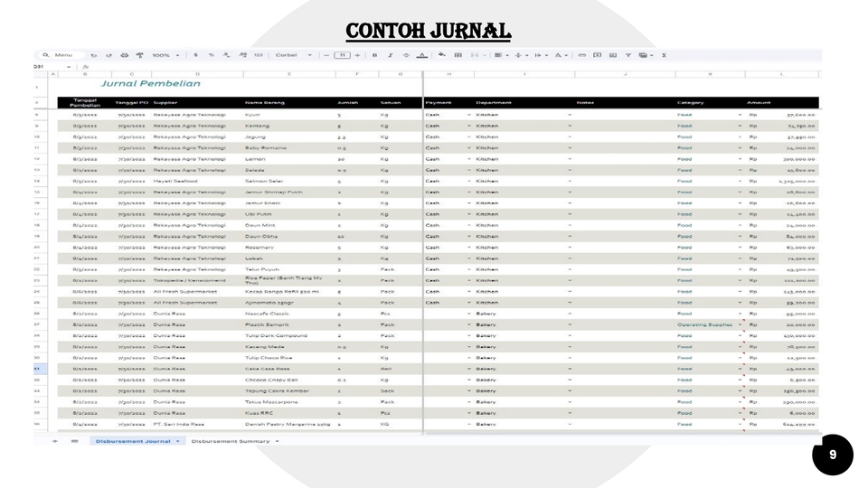Open the Category dropdown in the Plastik Semprit row
This screenshot has width=868, height=488.
[740, 324]
